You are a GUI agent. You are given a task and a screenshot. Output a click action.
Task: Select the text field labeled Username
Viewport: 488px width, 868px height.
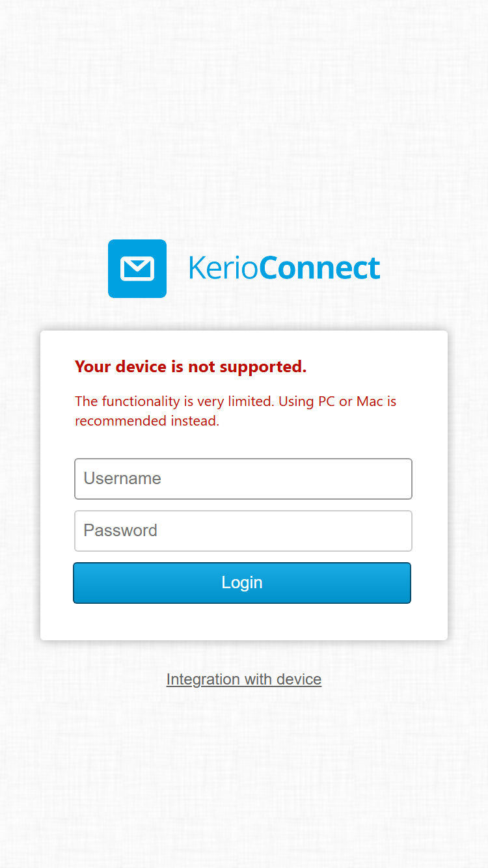point(243,479)
